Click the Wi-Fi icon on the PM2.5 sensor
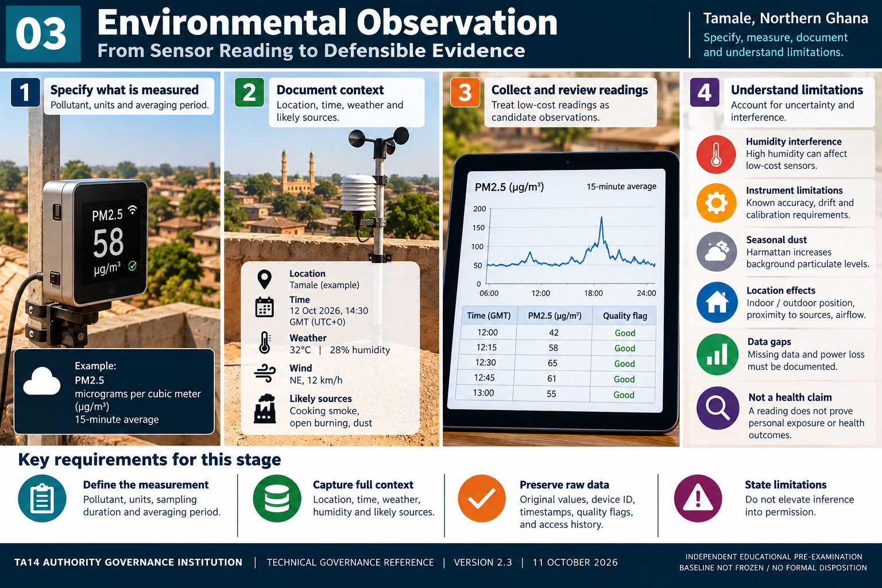 coord(133,210)
